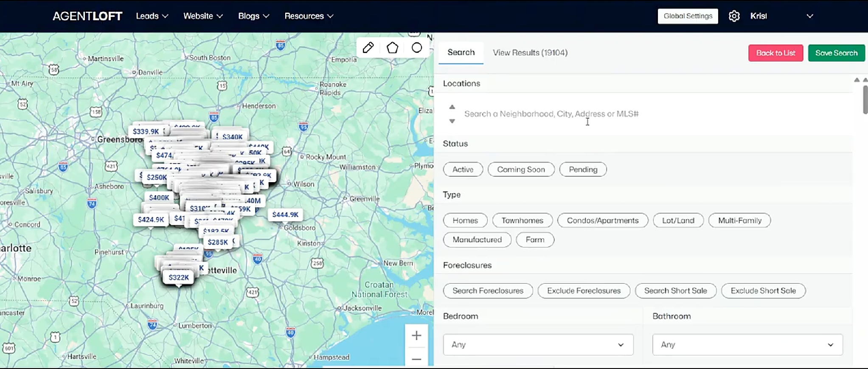Viewport: 868px width, 369px height.
Task: Switch to View Results (19104) tab
Action: coord(530,53)
